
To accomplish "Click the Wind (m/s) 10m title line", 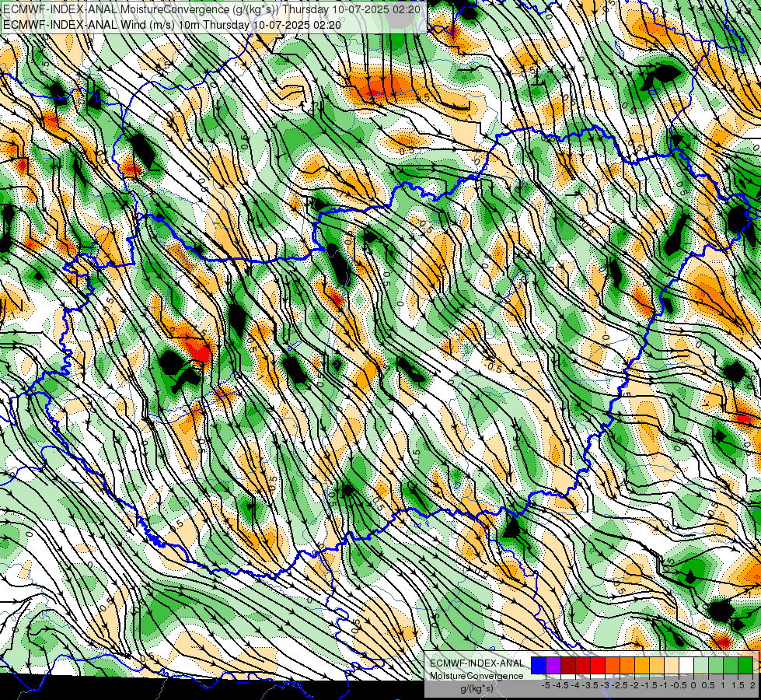I will click(172, 25).
